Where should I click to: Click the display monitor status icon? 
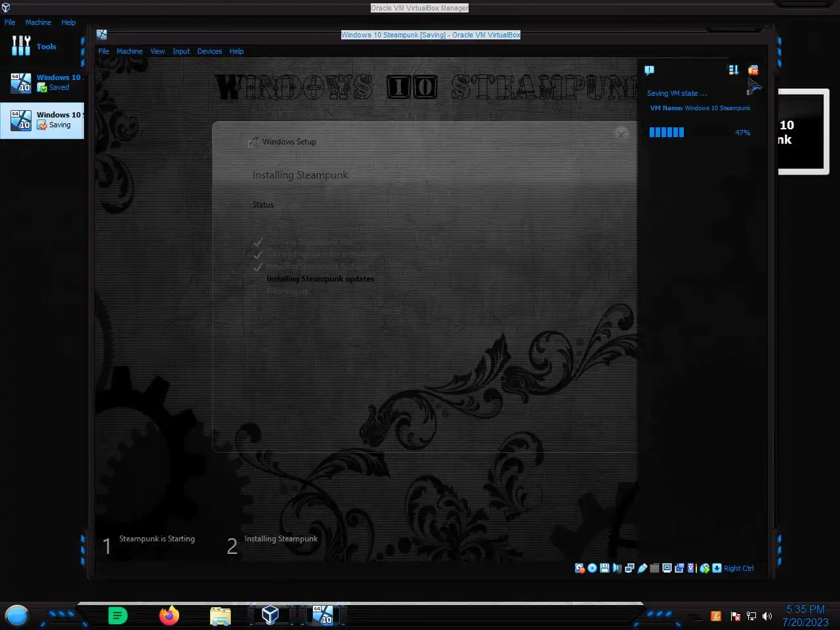[x=667, y=568]
